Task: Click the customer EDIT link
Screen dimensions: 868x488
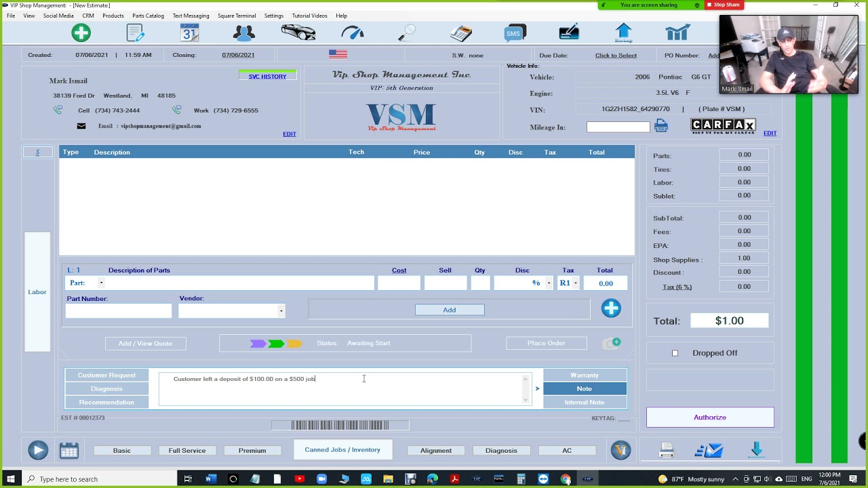Action: click(290, 134)
